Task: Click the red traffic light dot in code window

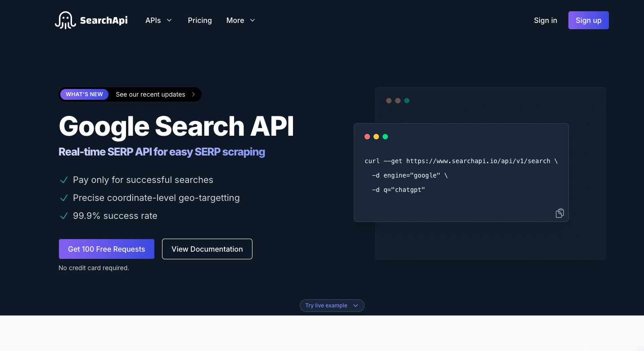Action: [x=367, y=136]
